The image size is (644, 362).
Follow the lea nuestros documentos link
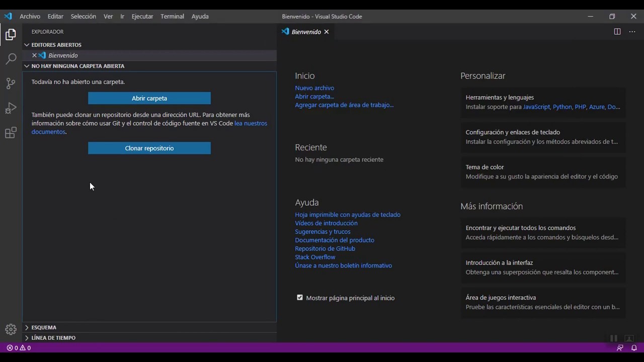point(251,123)
